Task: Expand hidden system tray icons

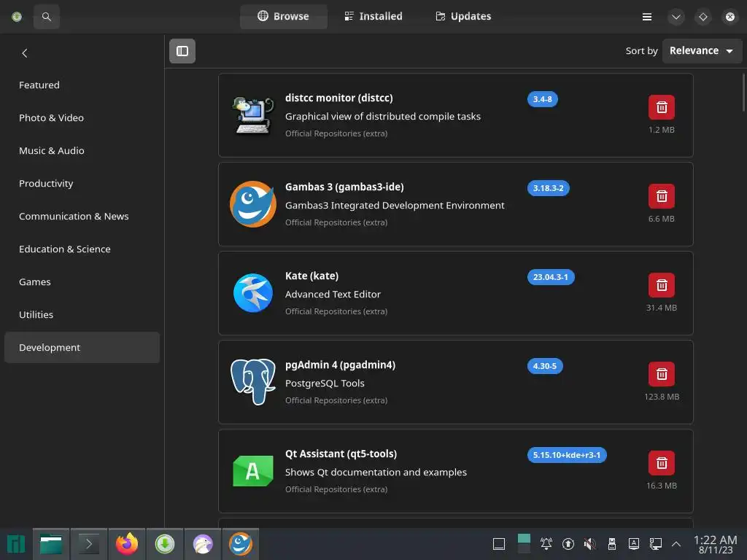Action: click(x=676, y=544)
